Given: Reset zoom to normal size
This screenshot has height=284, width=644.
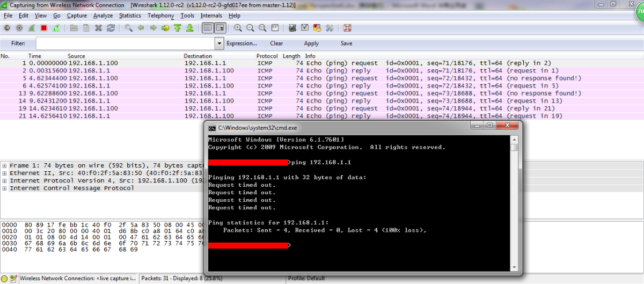Looking at the screenshot, I should pos(262,27).
